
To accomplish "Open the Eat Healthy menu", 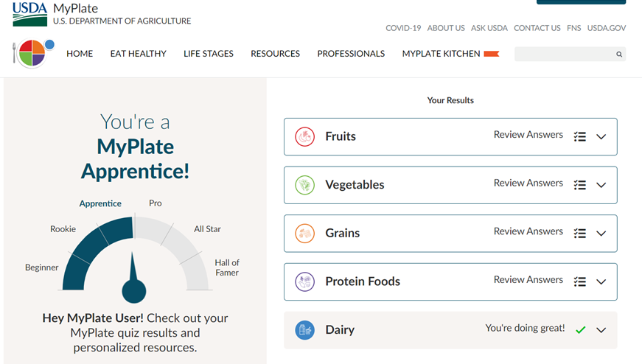I will tap(138, 54).
